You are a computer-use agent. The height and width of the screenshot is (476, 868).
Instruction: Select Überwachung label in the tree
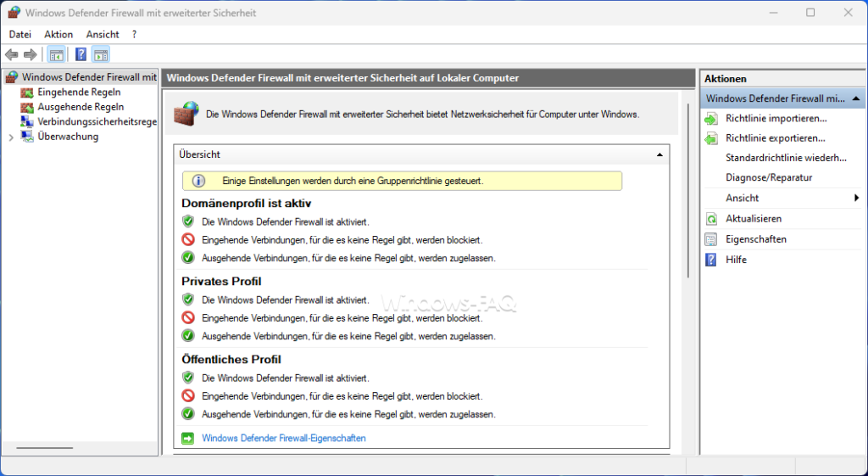[x=68, y=137]
